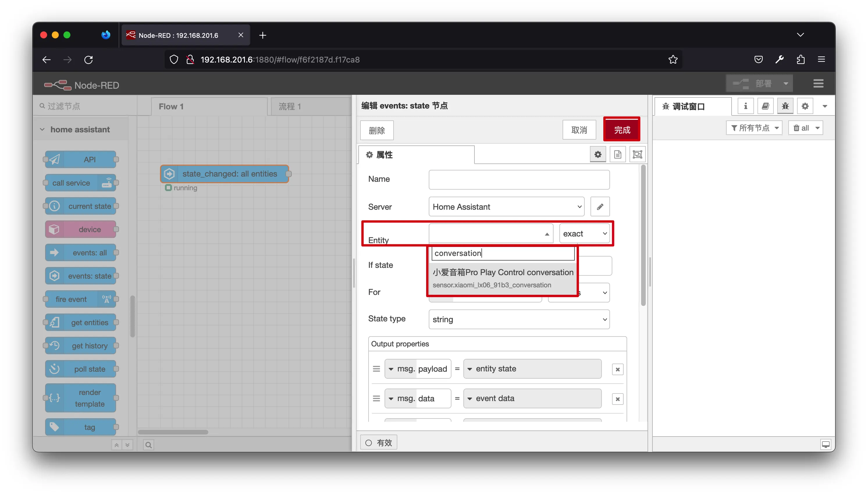The width and height of the screenshot is (868, 495).
Task: Open the exact match type dropdown
Action: pyautogui.click(x=584, y=234)
